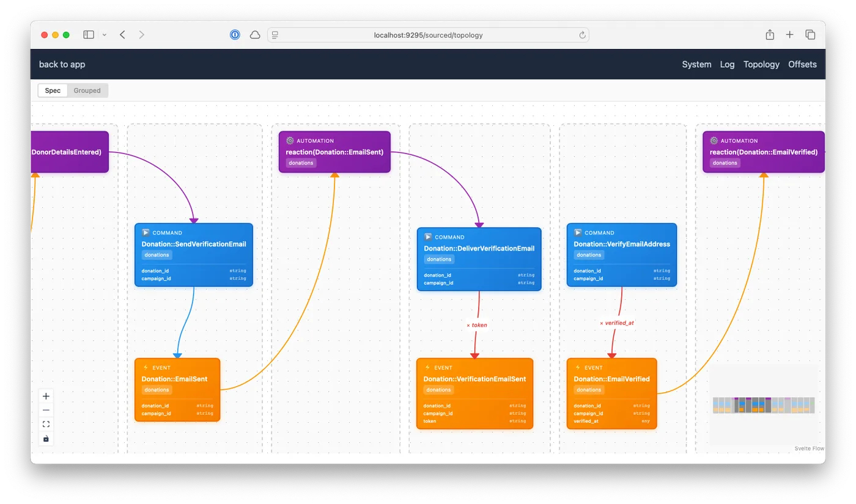The width and height of the screenshot is (856, 504).
Task: Go back with the browser back arrow
Action: 122,35
